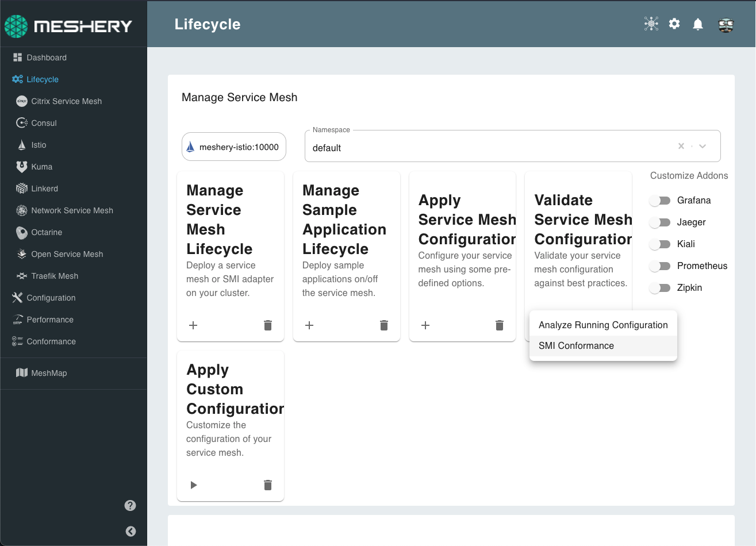Click the Lifecycle page title in header
756x546 pixels.
208,24
